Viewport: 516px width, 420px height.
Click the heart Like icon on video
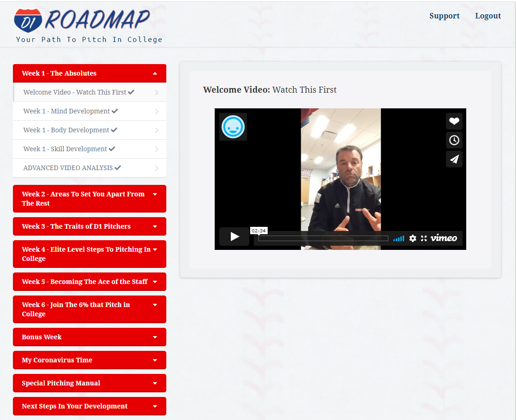tap(454, 121)
